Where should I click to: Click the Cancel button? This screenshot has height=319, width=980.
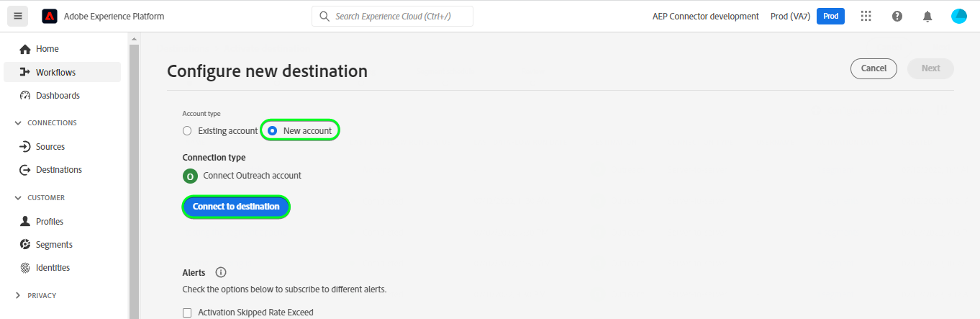[874, 68]
